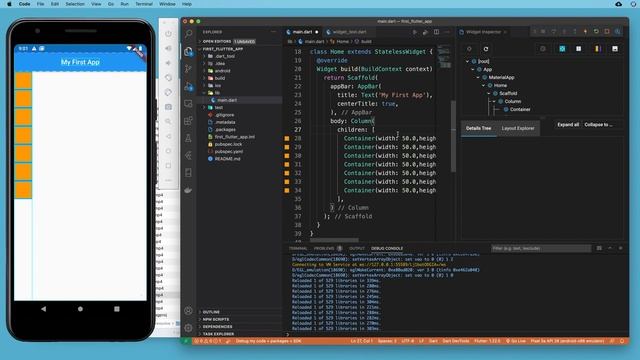Viewport: 640px width, 360px height.
Task: Click orange color swatch on line 28
Action: [x=287, y=139]
